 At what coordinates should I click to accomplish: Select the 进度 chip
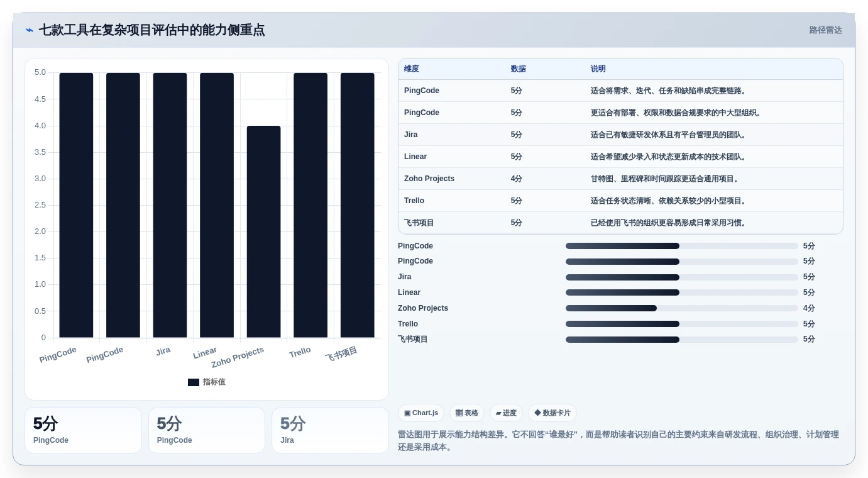point(506,413)
